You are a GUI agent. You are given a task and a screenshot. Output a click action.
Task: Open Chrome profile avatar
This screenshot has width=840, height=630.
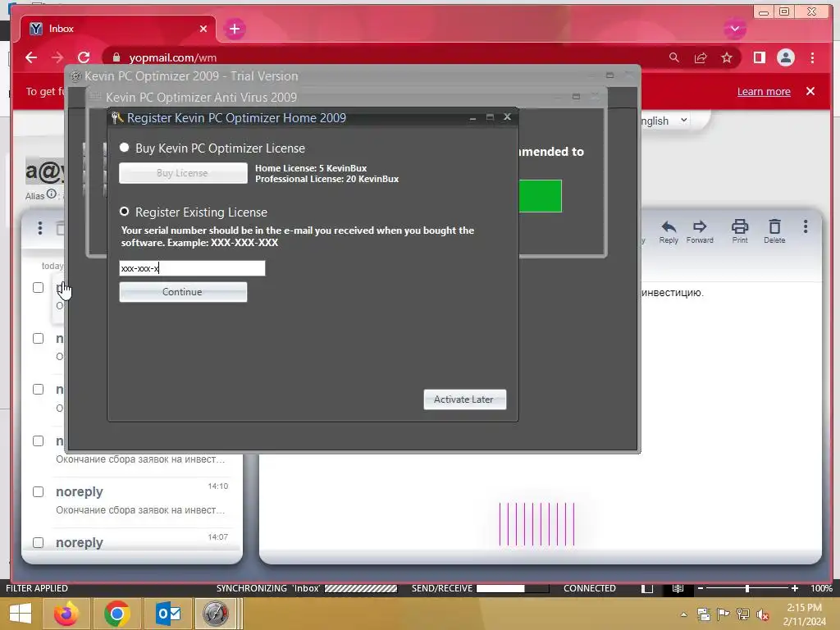tap(785, 57)
